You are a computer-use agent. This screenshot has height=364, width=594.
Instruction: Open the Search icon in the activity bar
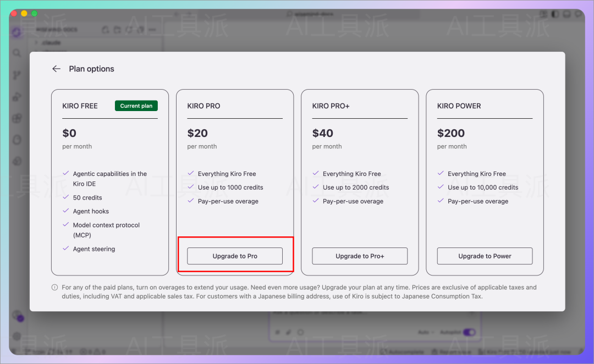pos(16,53)
